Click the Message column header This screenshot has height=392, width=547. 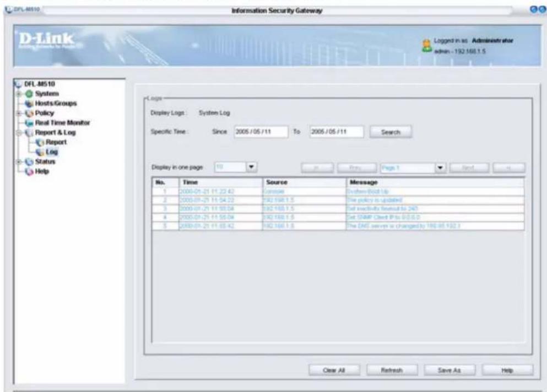click(x=435, y=182)
